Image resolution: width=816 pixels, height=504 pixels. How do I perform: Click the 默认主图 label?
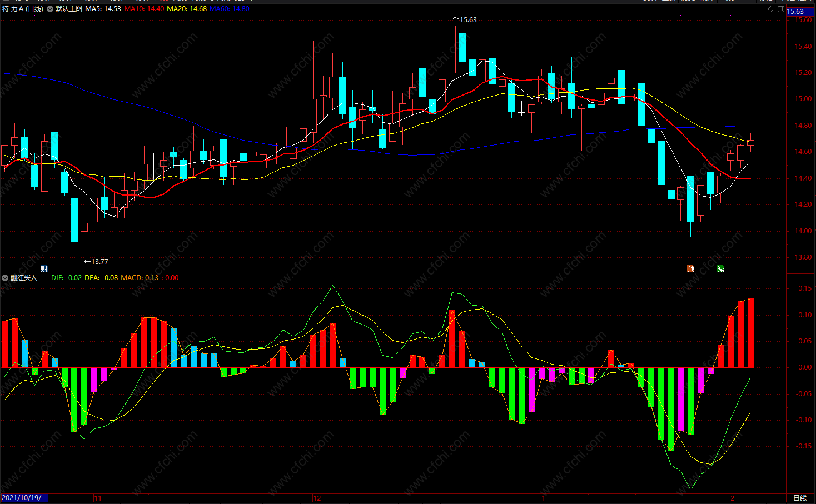coord(69,9)
